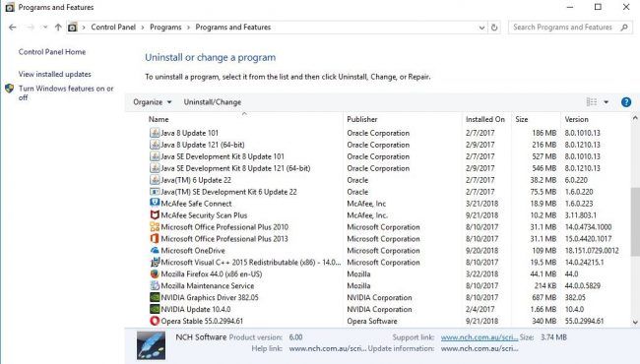The width and height of the screenshot is (640, 364).
Task: Select NVIDIA Graphics Driver 382.05 entry
Action: (210, 297)
